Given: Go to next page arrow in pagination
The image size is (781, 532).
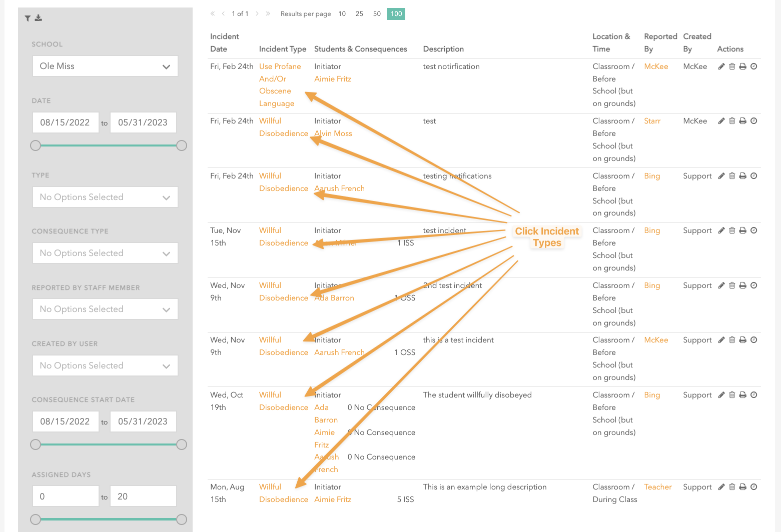Looking at the screenshot, I should point(257,14).
